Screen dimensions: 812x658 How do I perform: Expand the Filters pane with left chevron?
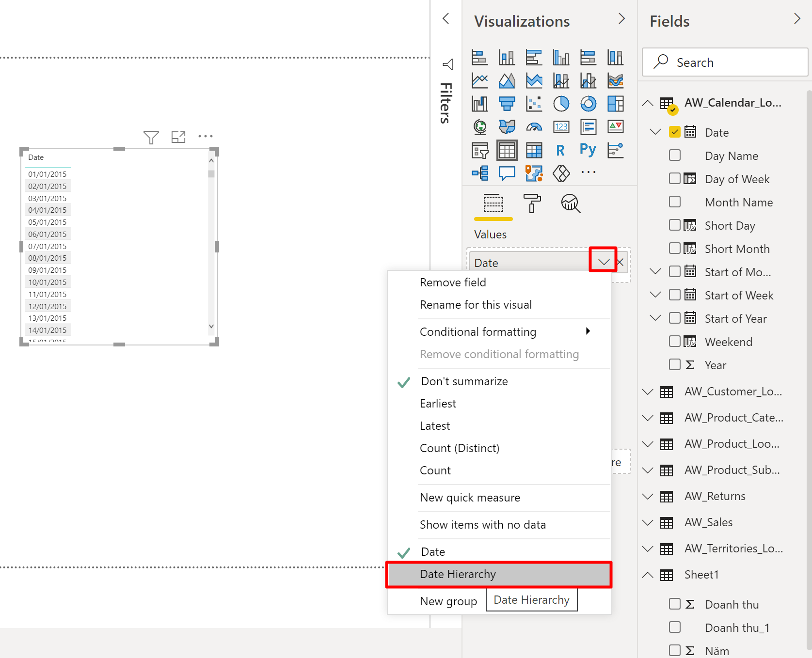tap(446, 18)
